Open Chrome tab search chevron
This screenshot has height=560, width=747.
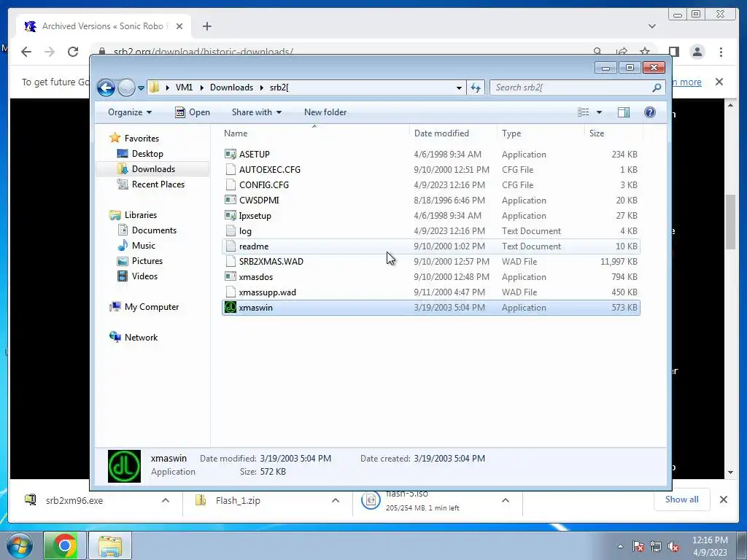(x=652, y=26)
